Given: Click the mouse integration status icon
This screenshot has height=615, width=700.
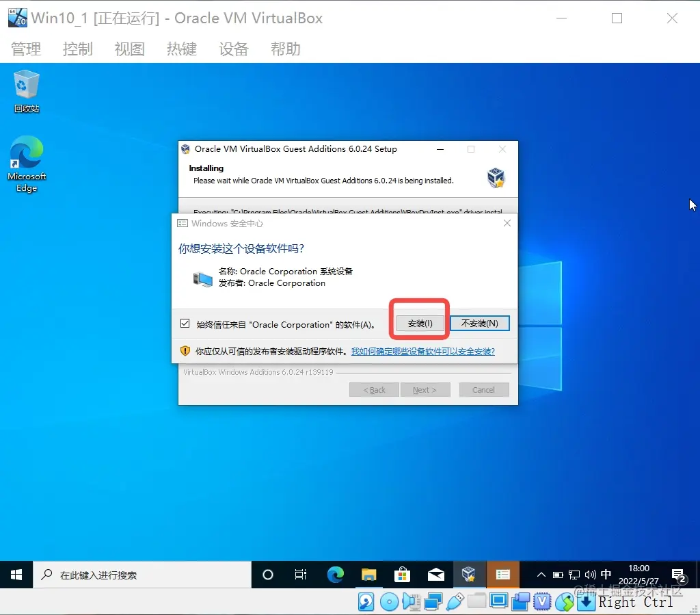Looking at the screenshot, I should pyautogui.click(x=564, y=602).
